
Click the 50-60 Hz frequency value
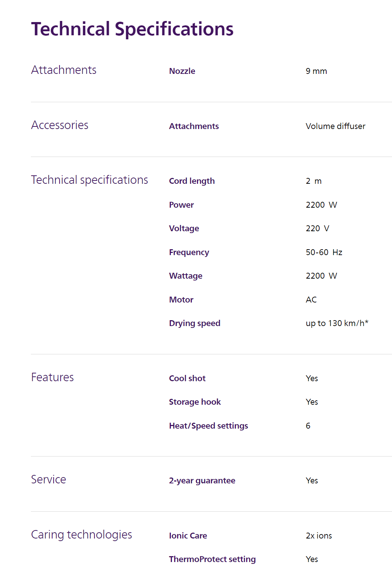[x=324, y=252]
